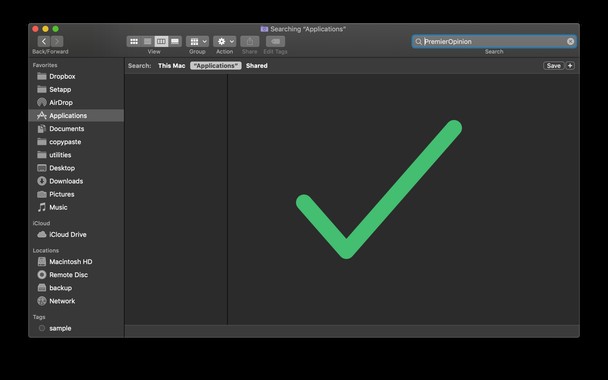Go forward with the Forward arrow
The image size is (608, 380).
click(x=57, y=41)
